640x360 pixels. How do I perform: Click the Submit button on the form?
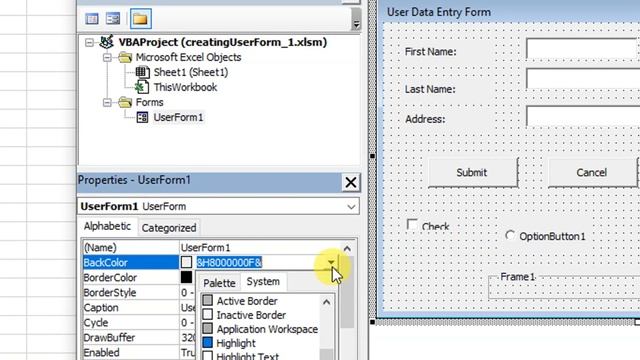click(473, 173)
